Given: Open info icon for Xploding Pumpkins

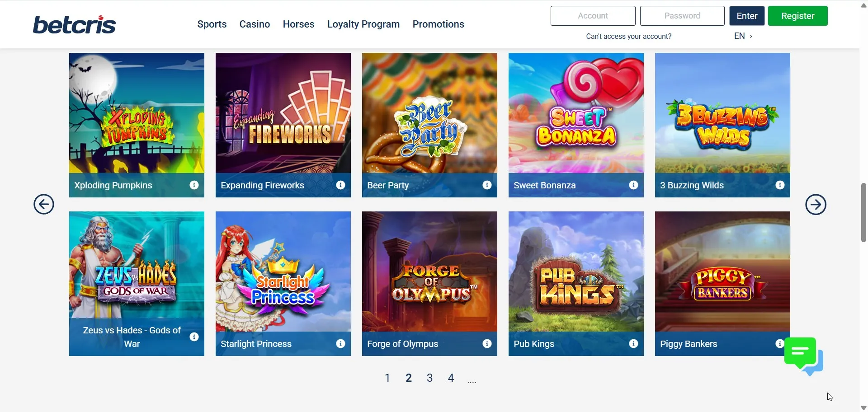Looking at the screenshot, I should pos(194,185).
